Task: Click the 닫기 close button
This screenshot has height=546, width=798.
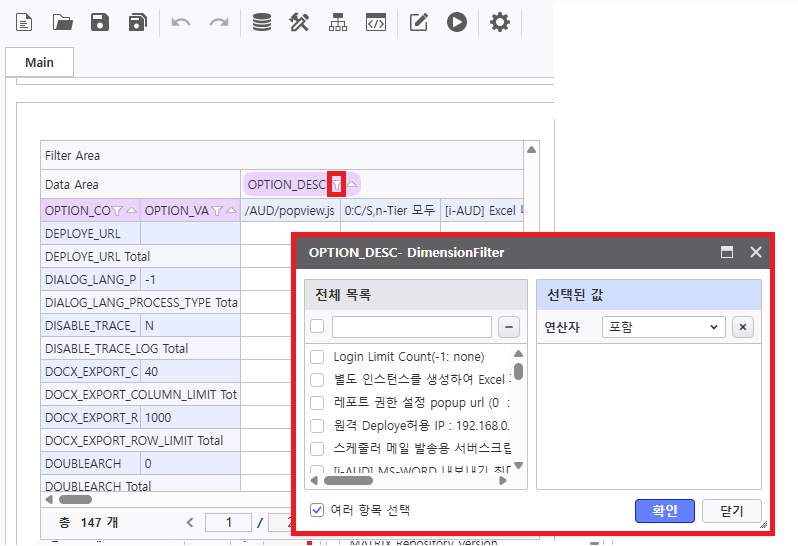Action: coord(731,511)
